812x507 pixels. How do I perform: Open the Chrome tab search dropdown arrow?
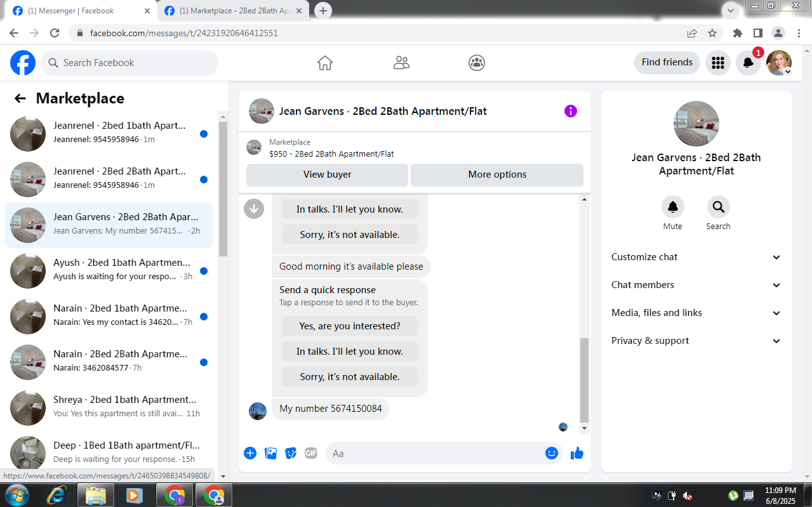(x=731, y=10)
